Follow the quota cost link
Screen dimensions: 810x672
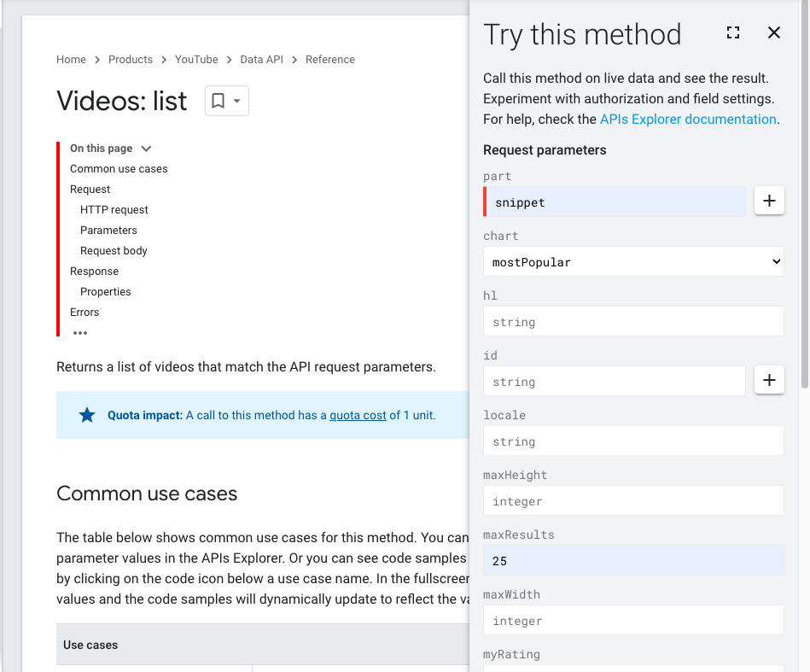pyautogui.click(x=358, y=415)
